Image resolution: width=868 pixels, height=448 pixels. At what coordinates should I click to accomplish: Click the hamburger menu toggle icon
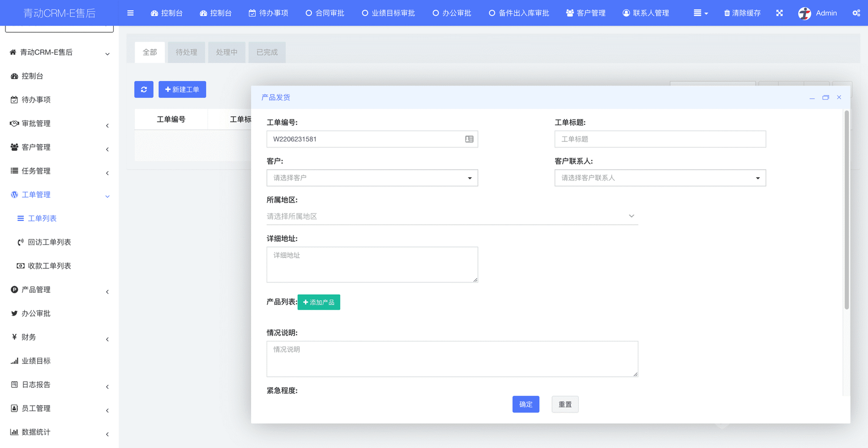(x=131, y=13)
